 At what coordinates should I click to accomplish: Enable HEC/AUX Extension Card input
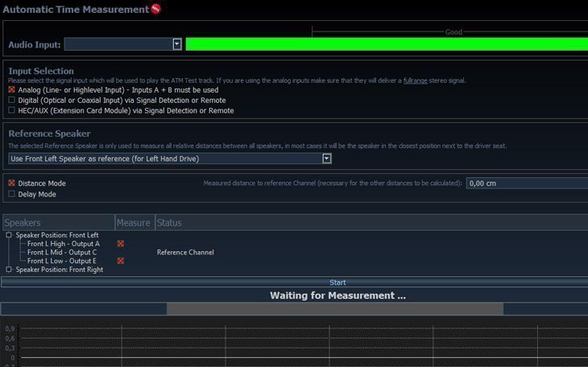click(x=12, y=110)
